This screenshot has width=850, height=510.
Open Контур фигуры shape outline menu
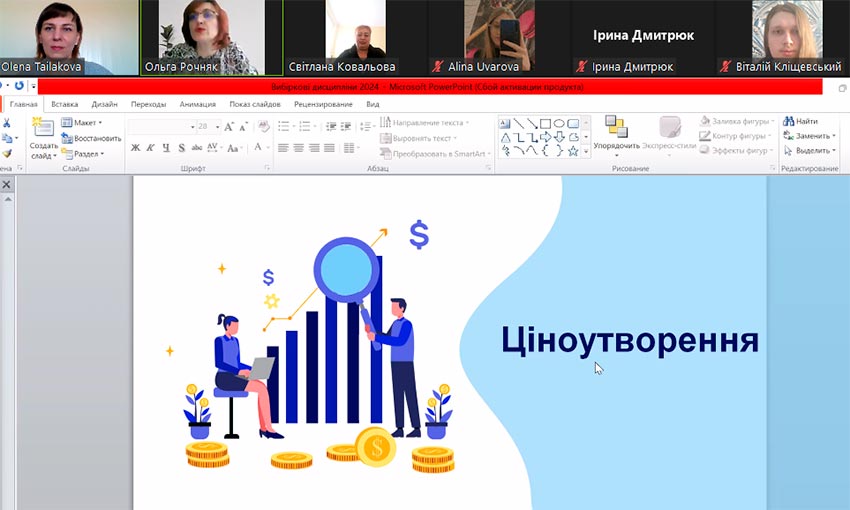pos(735,135)
